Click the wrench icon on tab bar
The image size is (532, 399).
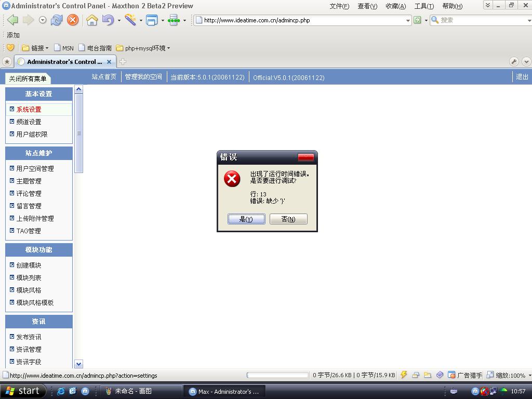(x=514, y=62)
